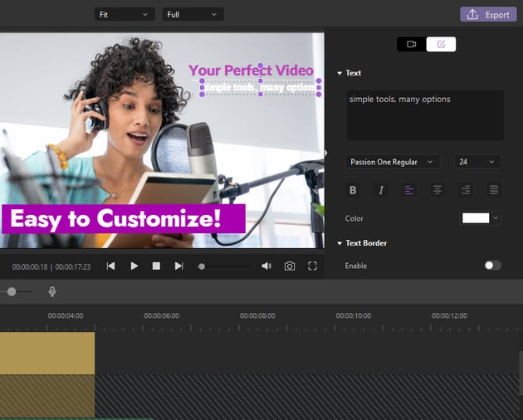This screenshot has width=523, height=420.
Task: Select the yellow clip on the timeline
Action: click(47, 353)
